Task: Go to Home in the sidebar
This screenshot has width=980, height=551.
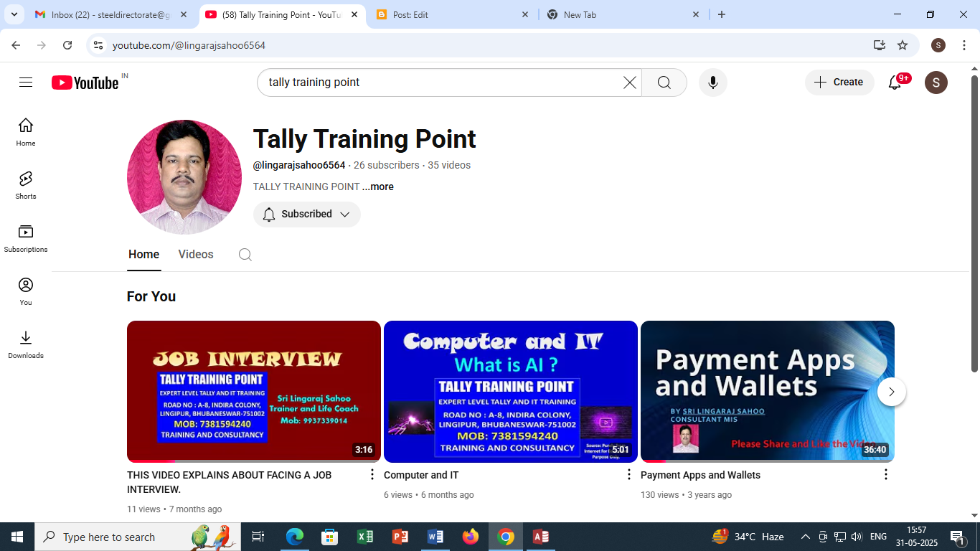Action: click(x=26, y=132)
